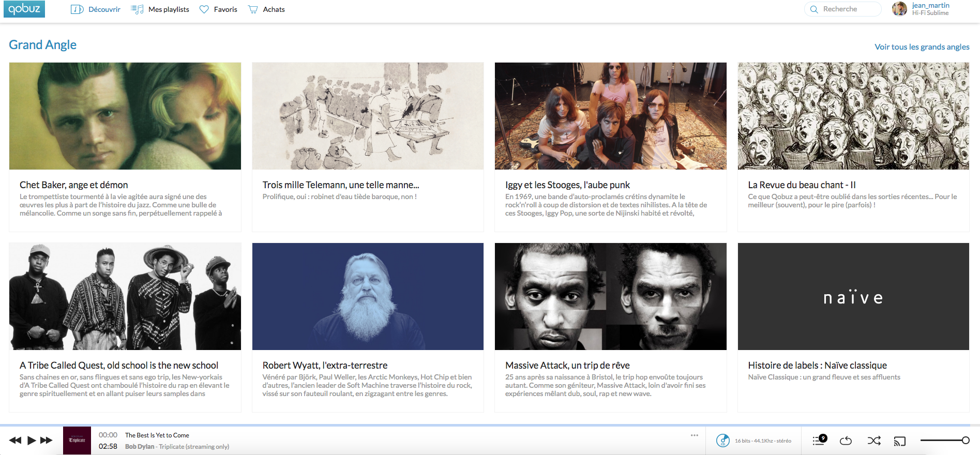The width and height of the screenshot is (980, 455).
Task: Click the CD quality icon
Action: 723,441
